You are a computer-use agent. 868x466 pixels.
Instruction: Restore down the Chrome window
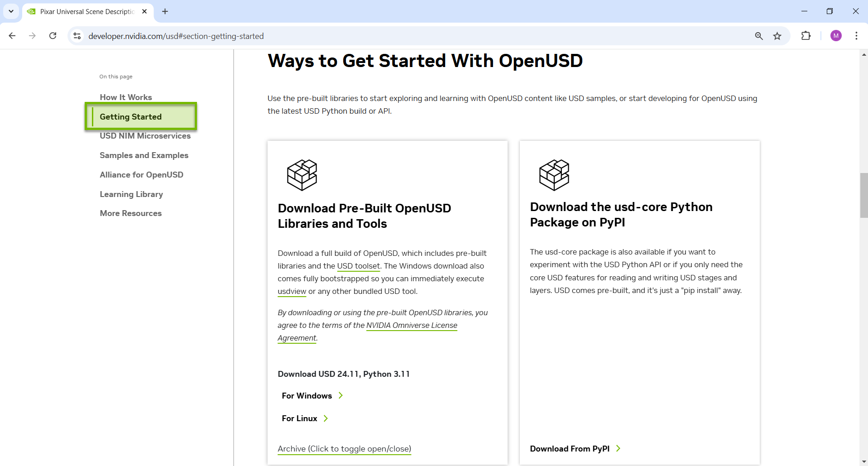[830, 11]
